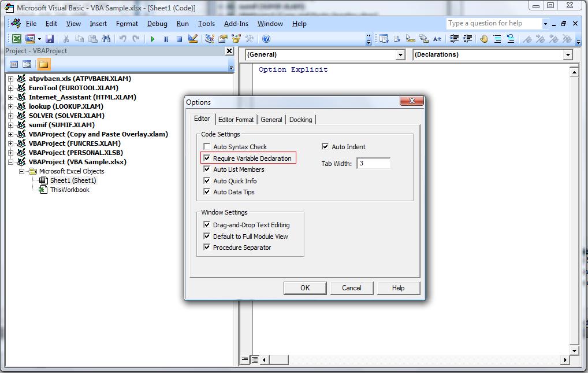Image resolution: width=588 pixels, height=373 pixels.
Task: Collapse the VBAProject (VBA Sample.xlsx) node
Action: click(10, 163)
